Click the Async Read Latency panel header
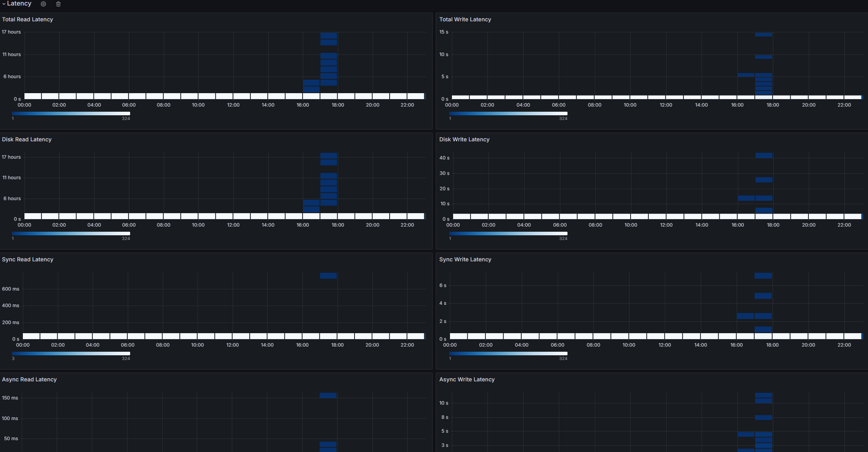The image size is (868, 452). [29, 379]
